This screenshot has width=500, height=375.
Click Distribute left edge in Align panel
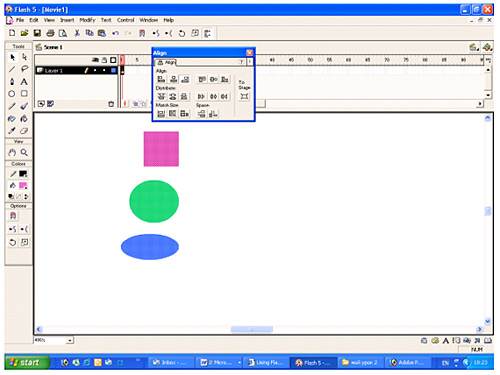coord(201,96)
